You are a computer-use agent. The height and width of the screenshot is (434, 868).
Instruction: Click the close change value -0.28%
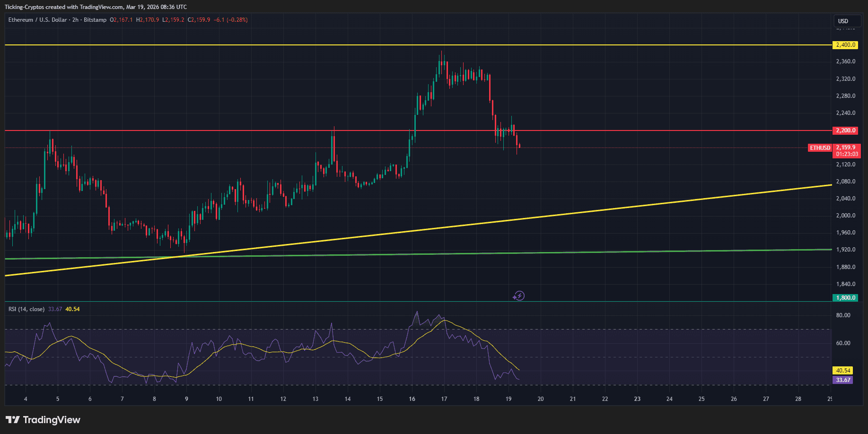(x=237, y=20)
